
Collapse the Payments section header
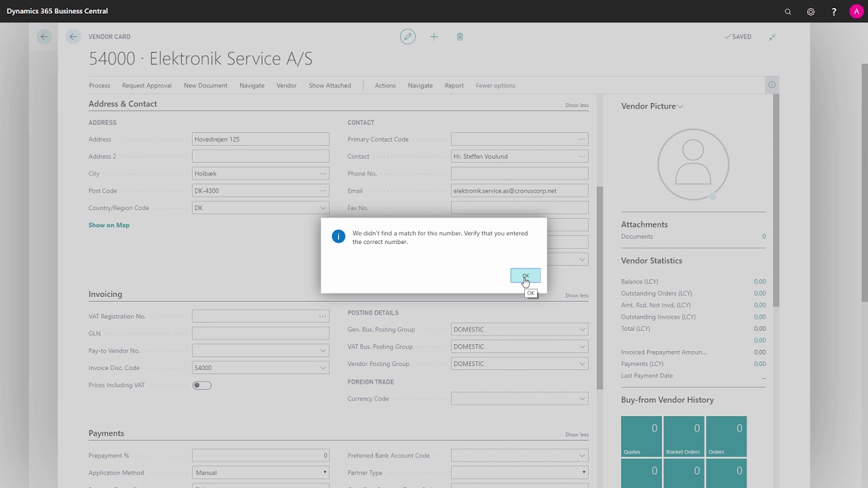click(x=106, y=433)
